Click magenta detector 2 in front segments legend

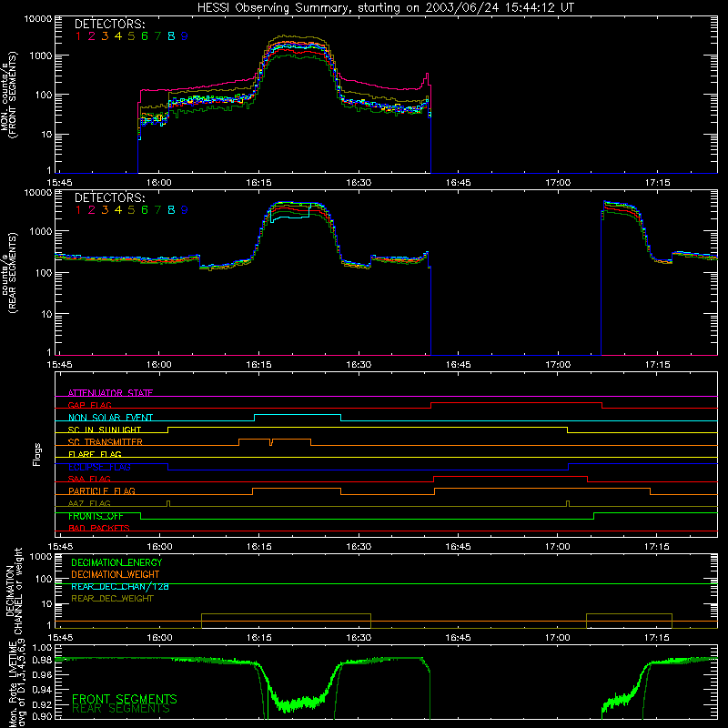coord(92,36)
